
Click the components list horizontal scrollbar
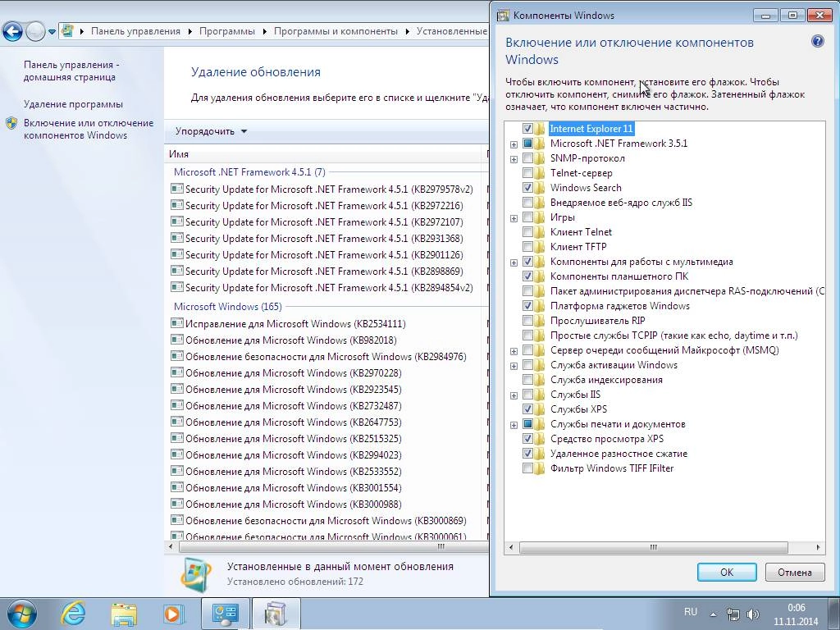653,547
